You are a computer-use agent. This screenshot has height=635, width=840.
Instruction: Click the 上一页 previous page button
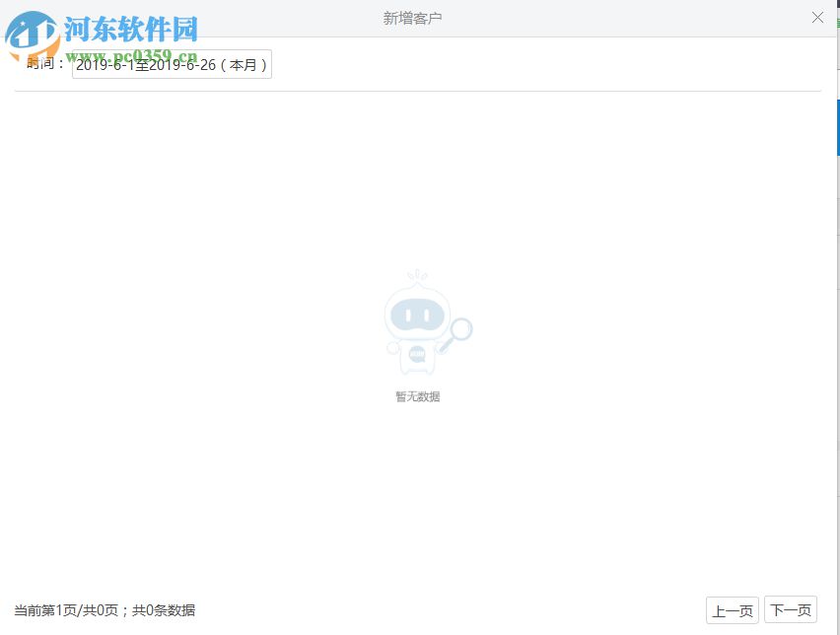[x=732, y=609]
